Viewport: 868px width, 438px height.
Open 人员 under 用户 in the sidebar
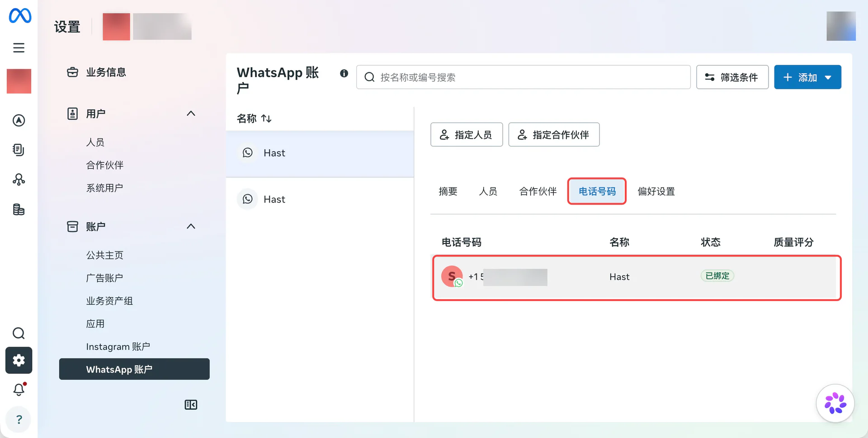pyautogui.click(x=95, y=142)
